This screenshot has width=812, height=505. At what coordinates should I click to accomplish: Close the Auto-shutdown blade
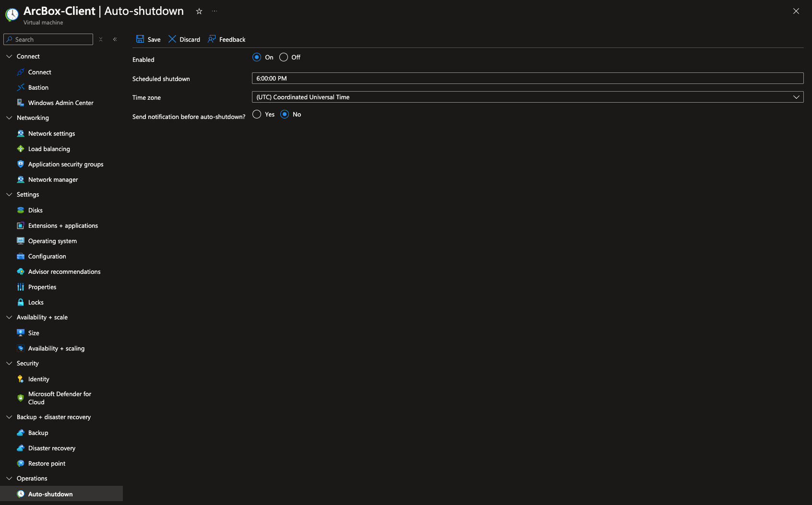(796, 11)
